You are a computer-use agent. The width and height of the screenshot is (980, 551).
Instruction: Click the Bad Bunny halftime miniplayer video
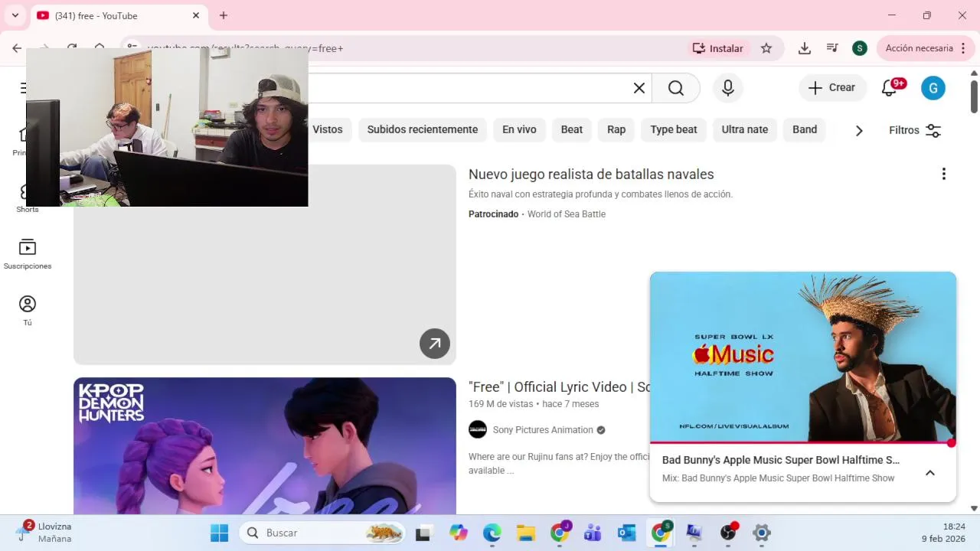pos(803,357)
